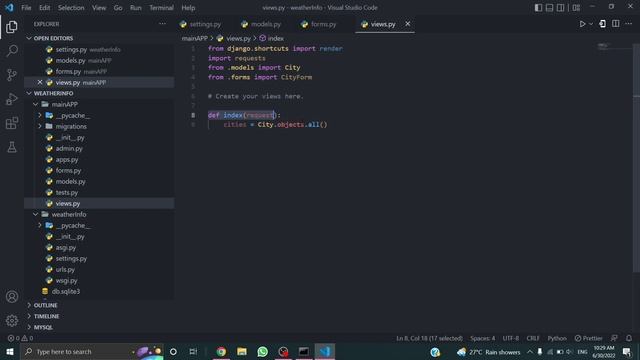Open the Terminal menu
The image size is (640, 360).
pyautogui.click(x=161, y=8)
